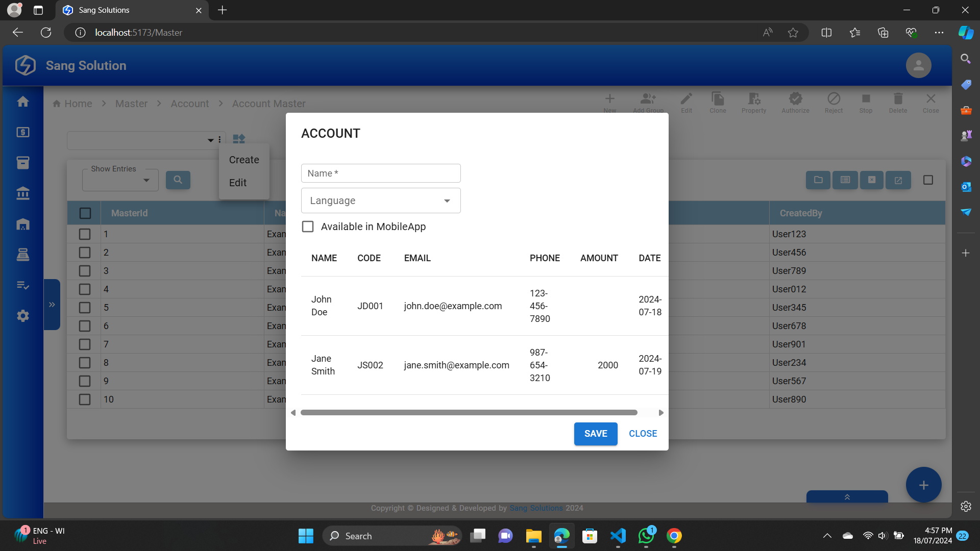This screenshot has width=980, height=551.
Task: Expand the Show Entries dropdown
Action: click(x=120, y=180)
